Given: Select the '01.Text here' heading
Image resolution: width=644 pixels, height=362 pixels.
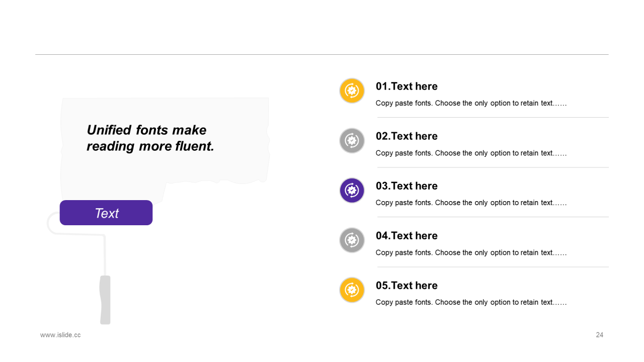Looking at the screenshot, I should 407,86.
